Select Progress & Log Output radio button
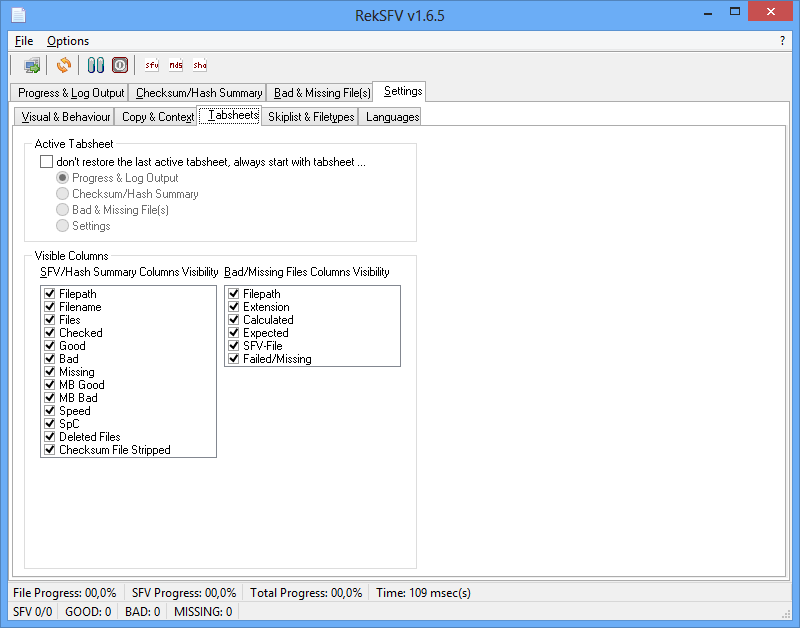Viewport: 800px width, 628px height. tap(62, 178)
